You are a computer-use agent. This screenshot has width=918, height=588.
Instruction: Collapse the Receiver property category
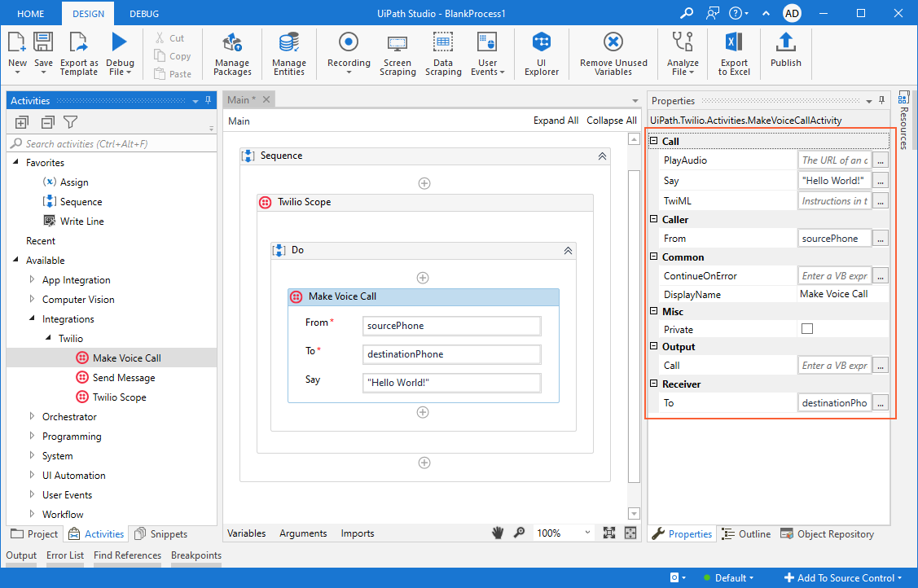click(x=654, y=384)
